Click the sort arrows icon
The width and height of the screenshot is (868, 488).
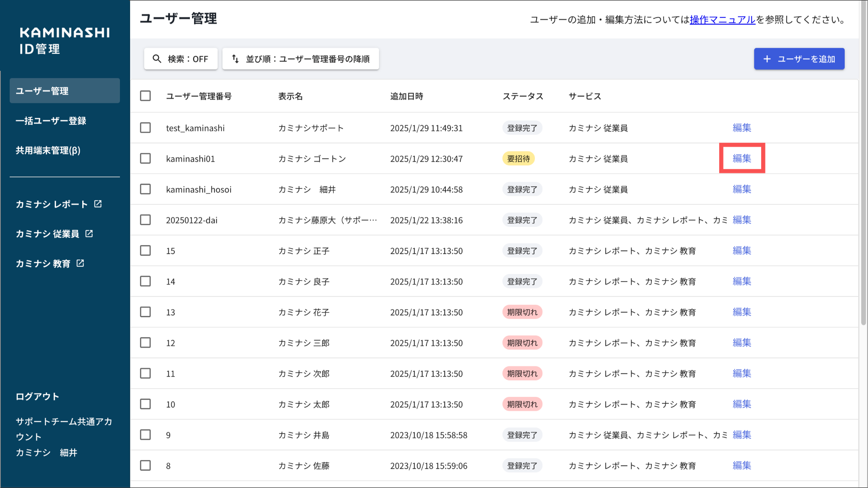(x=235, y=59)
